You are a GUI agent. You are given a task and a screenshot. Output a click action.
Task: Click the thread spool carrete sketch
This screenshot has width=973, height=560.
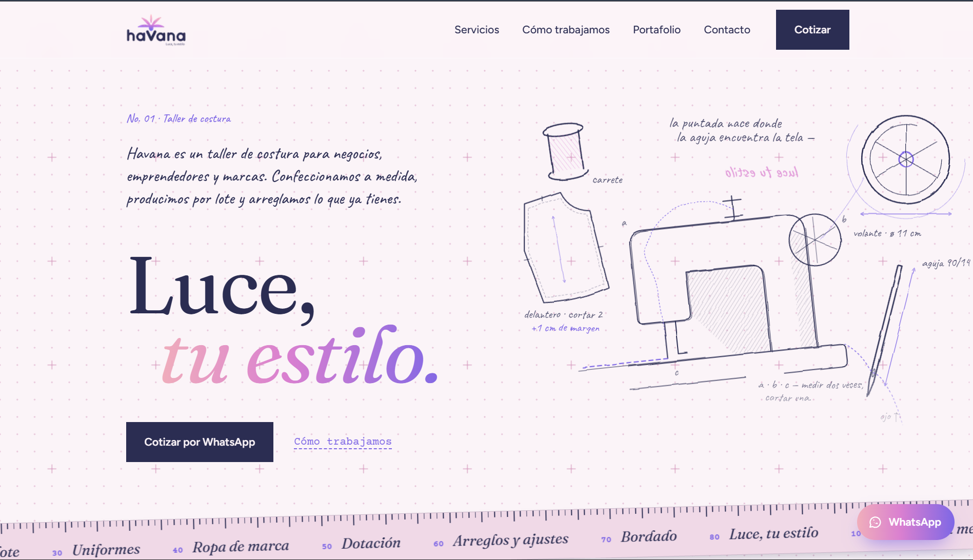point(565,152)
